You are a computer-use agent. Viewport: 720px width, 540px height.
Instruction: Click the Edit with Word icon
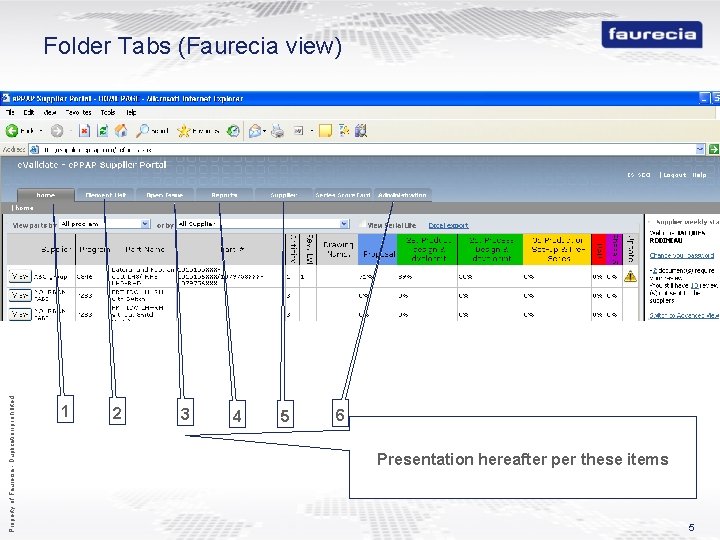[x=298, y=131]
